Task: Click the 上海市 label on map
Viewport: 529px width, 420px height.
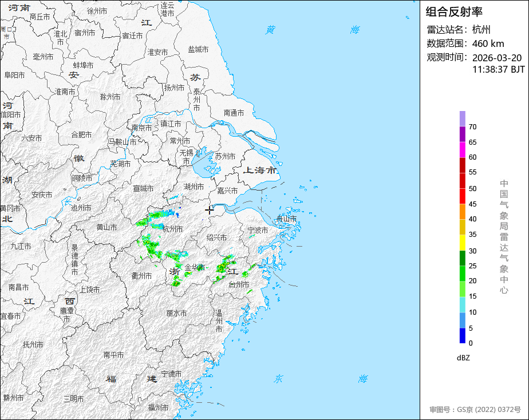Action: 260,170
